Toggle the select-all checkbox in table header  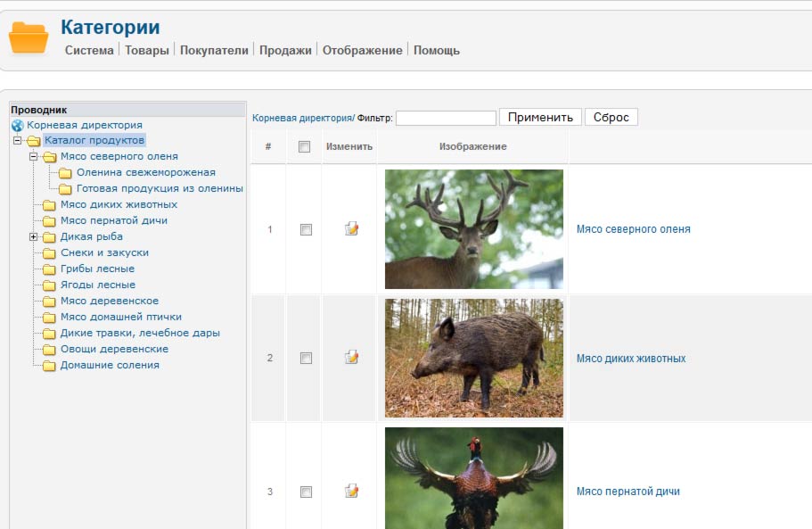tap(305, 146)
